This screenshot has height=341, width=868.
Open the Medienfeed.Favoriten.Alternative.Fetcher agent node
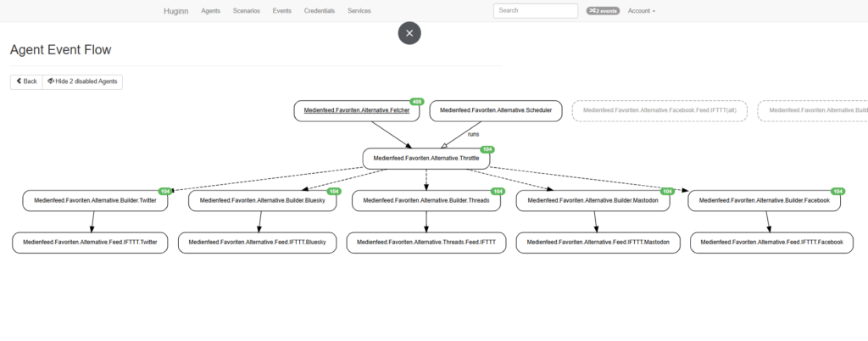pos(357,111)
